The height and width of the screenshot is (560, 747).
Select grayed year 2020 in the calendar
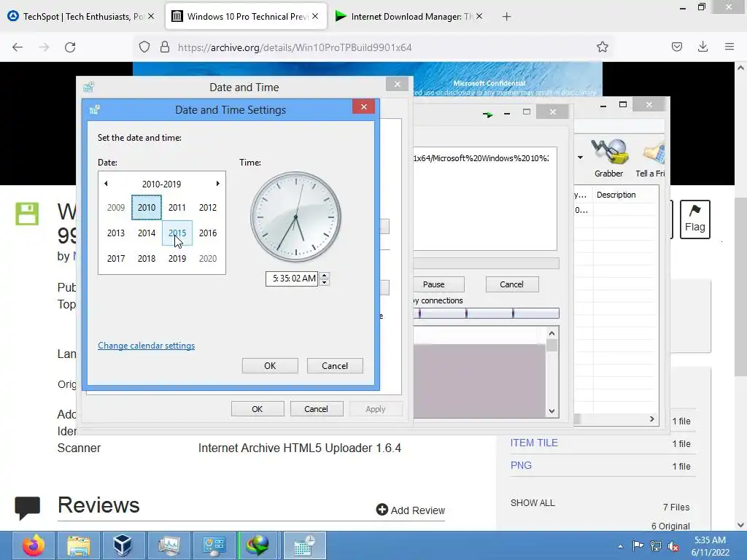tap(208, 259)
